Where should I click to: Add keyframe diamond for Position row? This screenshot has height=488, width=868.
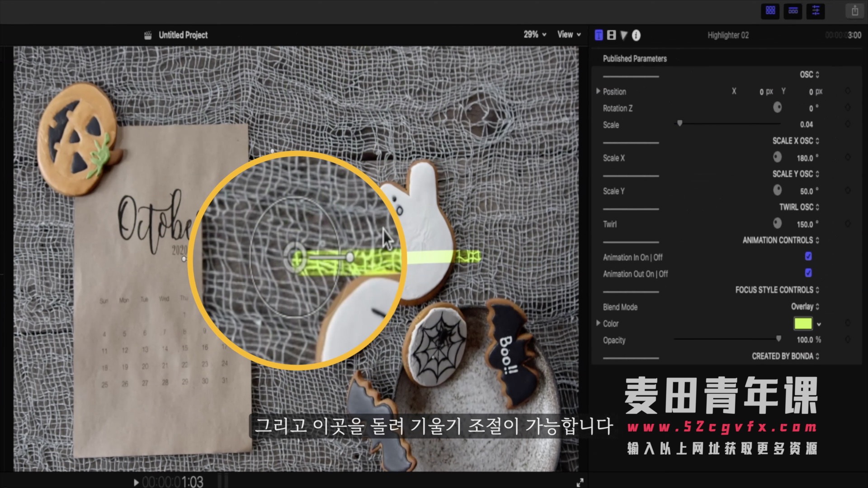[848, 91]
